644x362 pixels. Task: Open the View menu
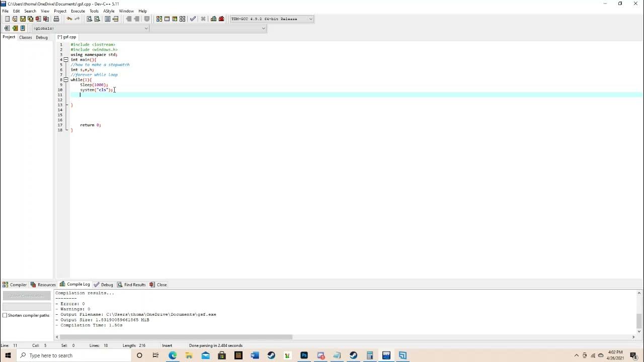pyautogui.click(x=45, y=11)
